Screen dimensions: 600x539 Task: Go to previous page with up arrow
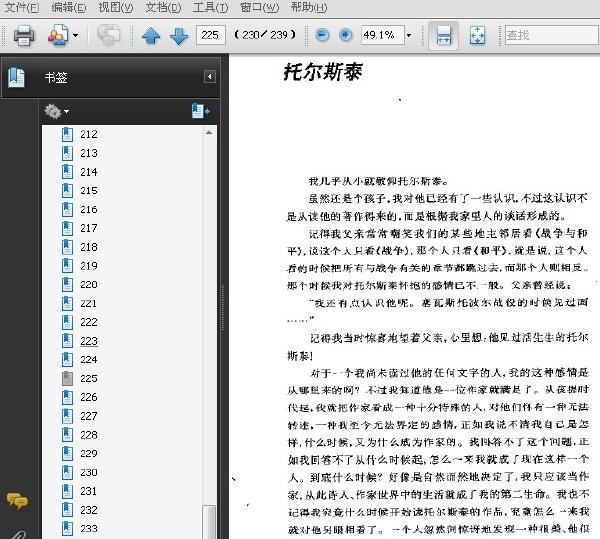[x=151, y=36]
